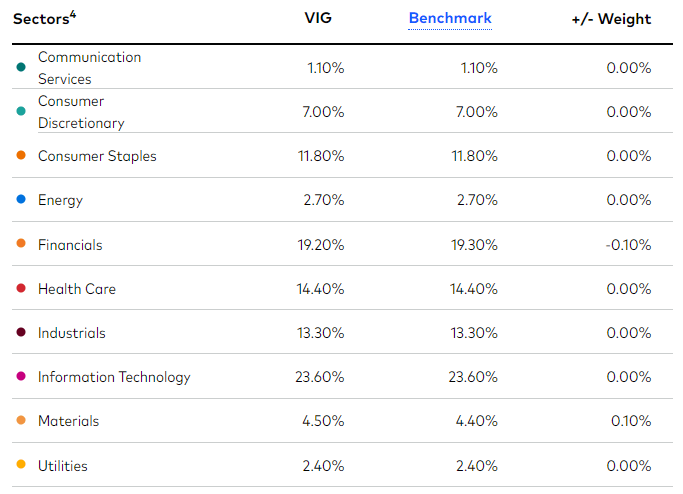Select the VIG column header
Image resolution: width=683 pixels, height=494 pixels.
coord(319,19)
